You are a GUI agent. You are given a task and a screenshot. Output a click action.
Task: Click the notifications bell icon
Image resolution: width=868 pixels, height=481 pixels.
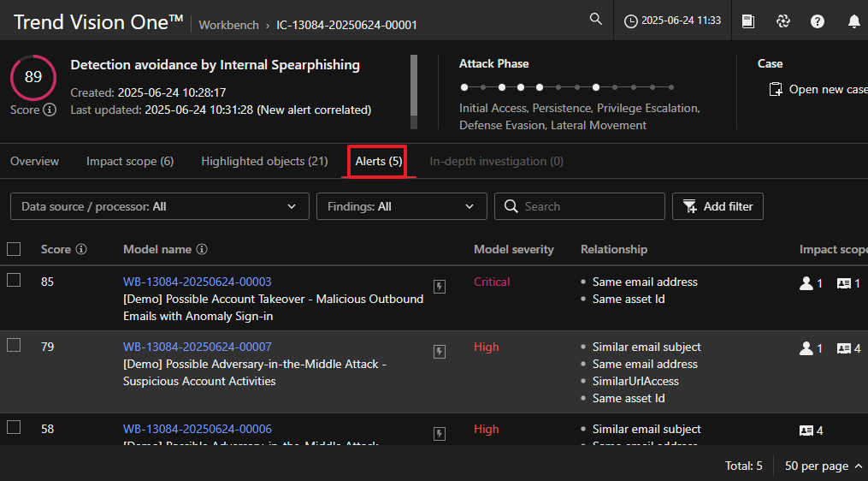coord(853,21)
